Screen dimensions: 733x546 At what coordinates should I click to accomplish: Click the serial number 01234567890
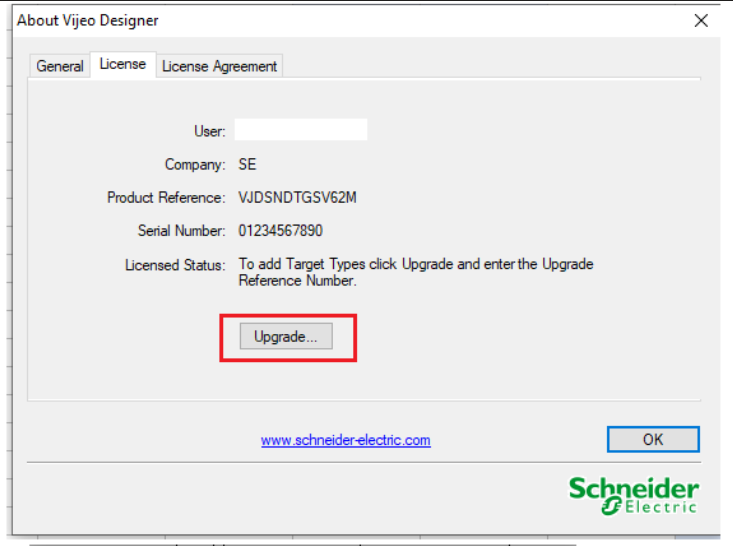point(280,230)
